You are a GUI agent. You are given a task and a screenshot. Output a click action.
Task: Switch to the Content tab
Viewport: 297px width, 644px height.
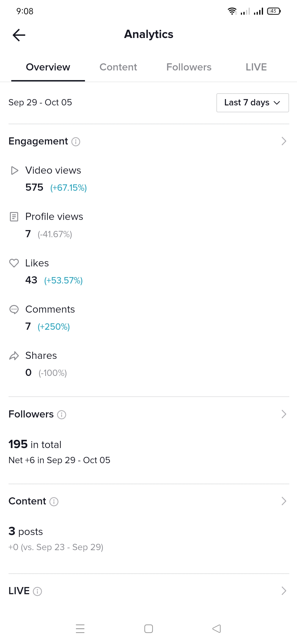click(x=118, y=67)
